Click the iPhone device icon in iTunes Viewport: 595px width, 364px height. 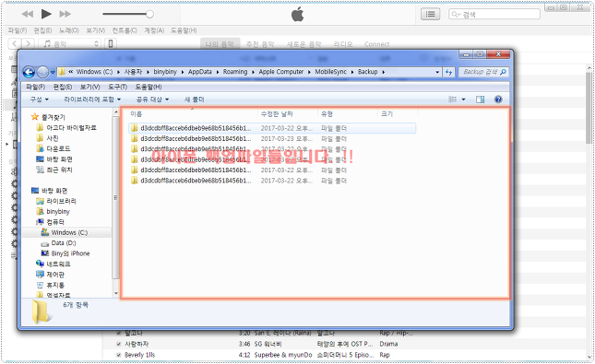(111, 43)
